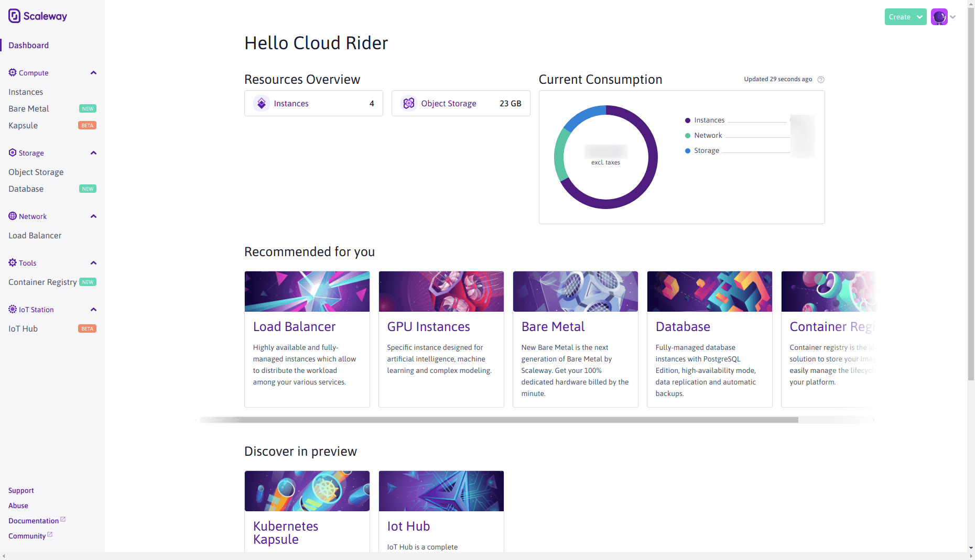Click the Bare Metal card image
975x560 pixels.
coord(576,291)
